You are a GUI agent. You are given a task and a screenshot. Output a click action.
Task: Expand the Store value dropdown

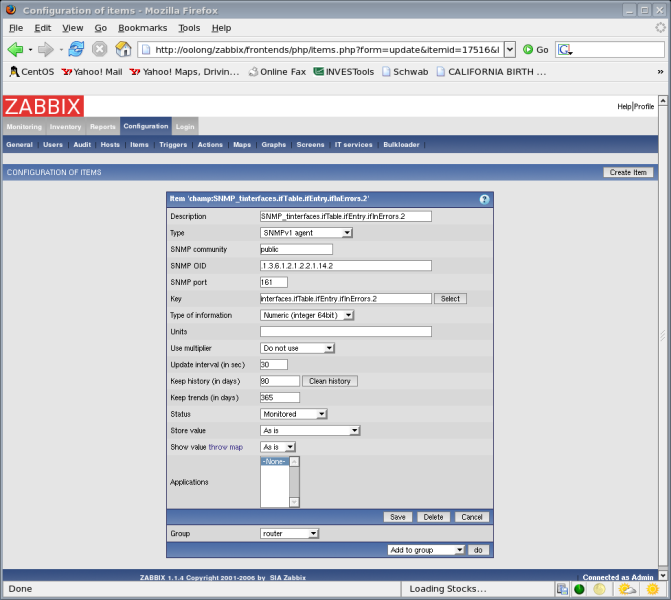tap(309, 430)
